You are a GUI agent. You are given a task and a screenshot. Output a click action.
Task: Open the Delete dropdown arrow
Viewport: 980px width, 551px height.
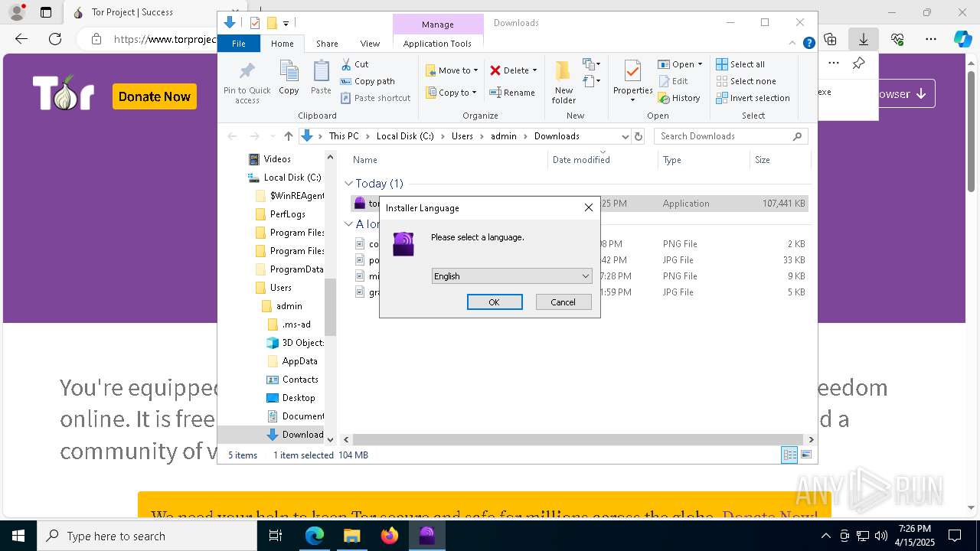534,70
